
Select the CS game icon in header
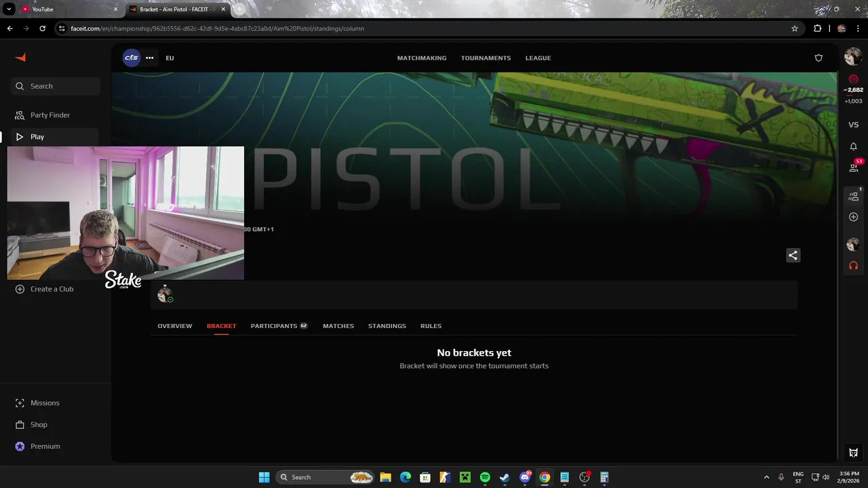[x=132, y=58]
